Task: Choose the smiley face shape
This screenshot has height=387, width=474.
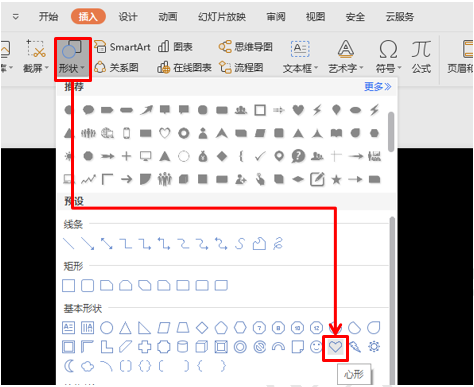Action: pyautogui.click(x=316, y=347)
